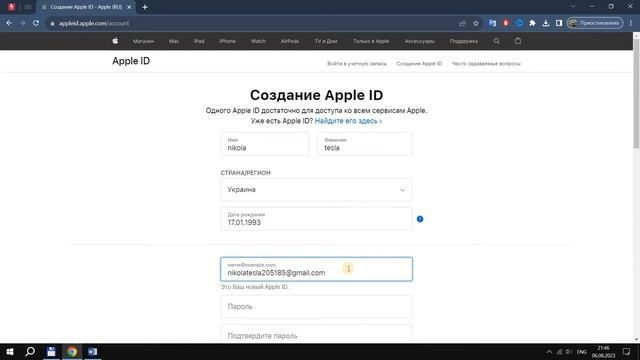Switch to Chrome in the taskbar
Image resolution: width=640 pixels, height=360 pixels.
tap(72, 351)
